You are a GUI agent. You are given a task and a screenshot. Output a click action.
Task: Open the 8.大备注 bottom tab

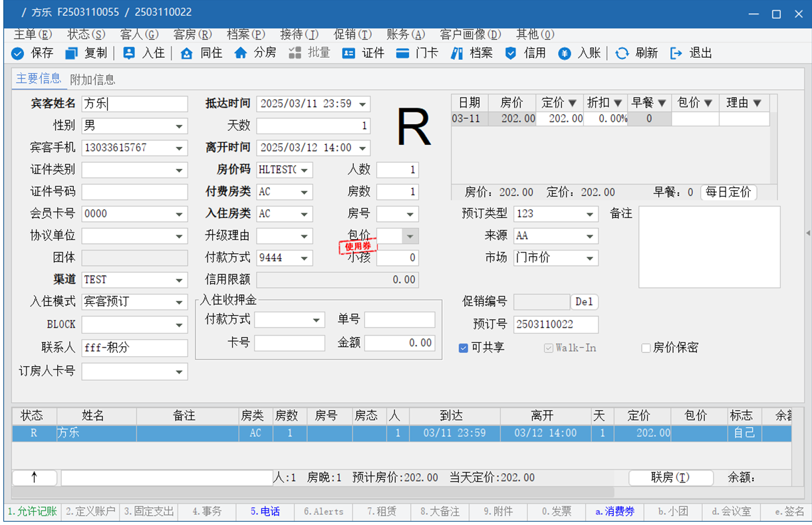tap(440, 512)
